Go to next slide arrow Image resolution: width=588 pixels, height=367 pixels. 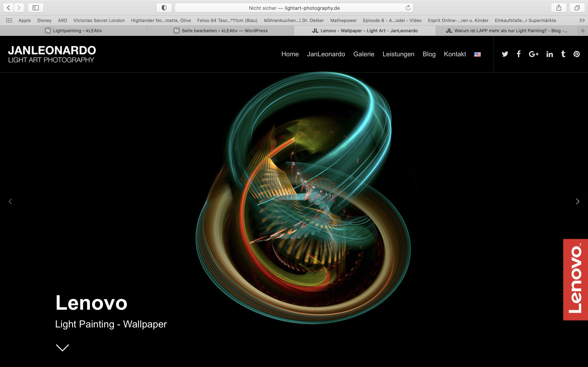click(578, 201)
